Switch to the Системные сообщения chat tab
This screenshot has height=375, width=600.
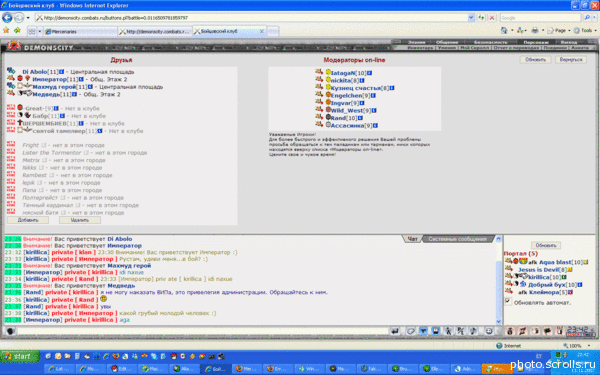point(457,239)
